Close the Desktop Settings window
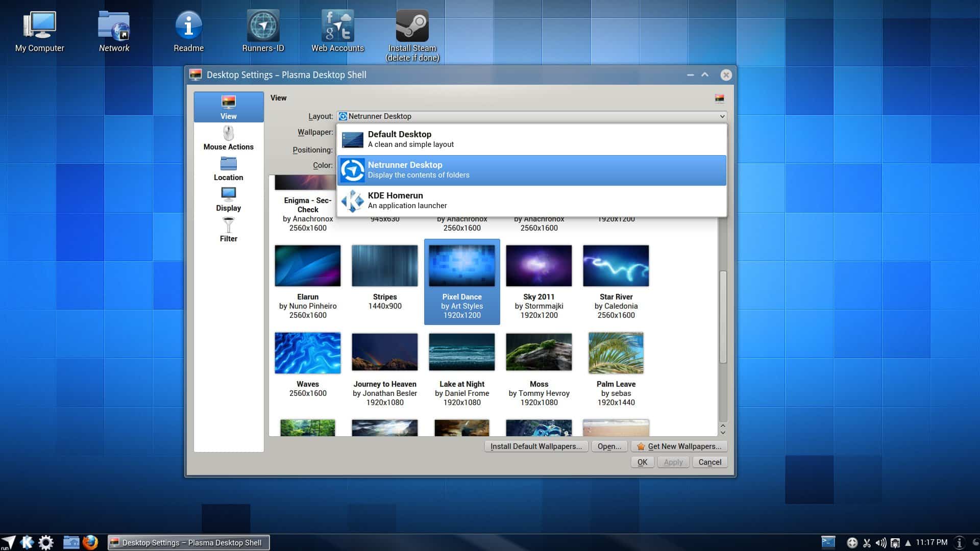This screenshot has width=980, height=551. click(726, 75)
